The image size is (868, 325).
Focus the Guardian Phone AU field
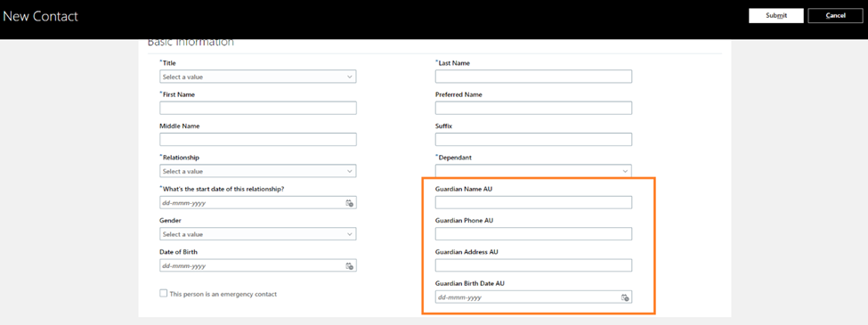click(x=533, y=234)
